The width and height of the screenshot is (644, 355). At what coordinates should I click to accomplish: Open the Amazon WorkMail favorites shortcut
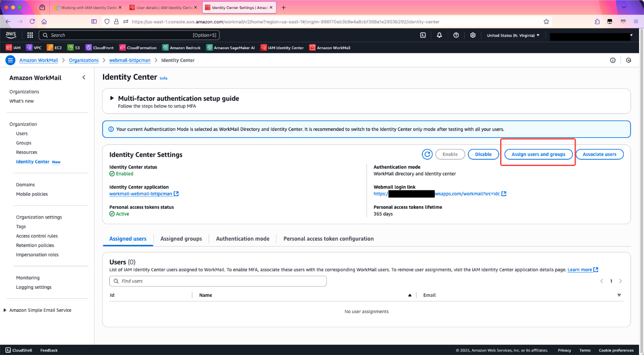click(330, 48)
